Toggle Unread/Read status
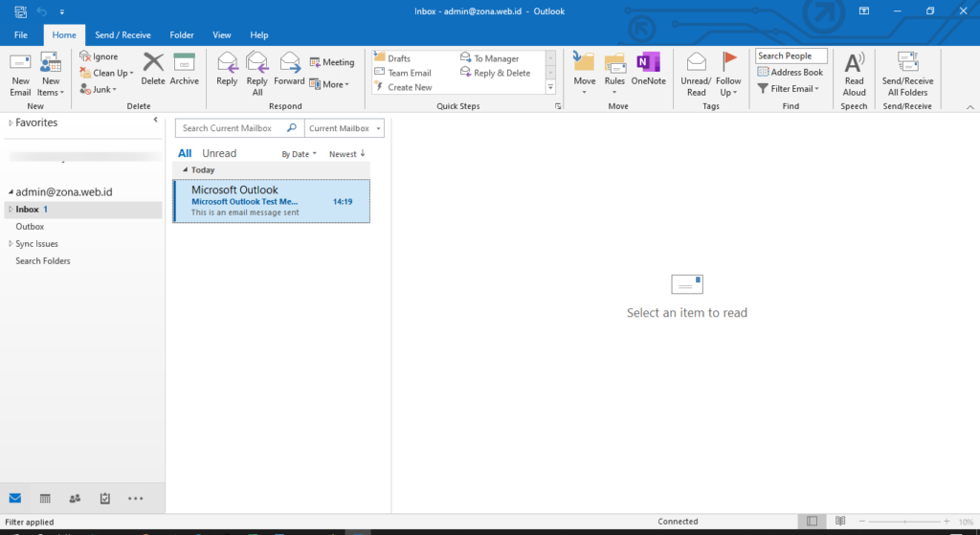The width and height of the screenshot is (980, 535). pos(696,75)
